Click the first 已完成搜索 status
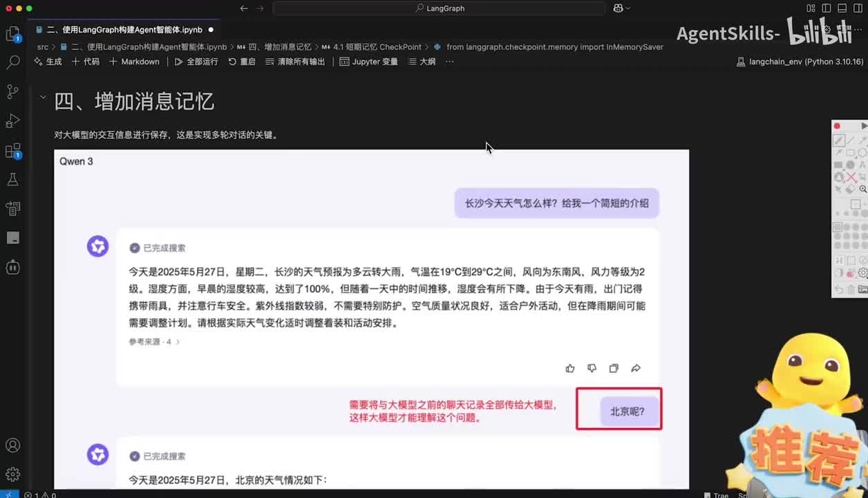The height and width of the screenshot is (498, 868). [158, 248]
